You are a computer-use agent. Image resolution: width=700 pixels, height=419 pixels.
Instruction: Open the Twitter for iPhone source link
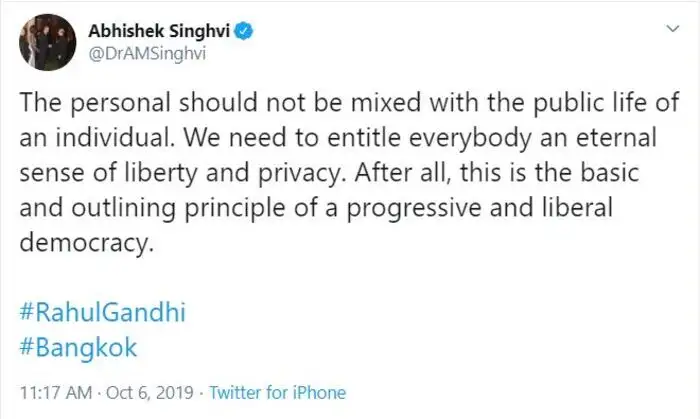(277, 393)
